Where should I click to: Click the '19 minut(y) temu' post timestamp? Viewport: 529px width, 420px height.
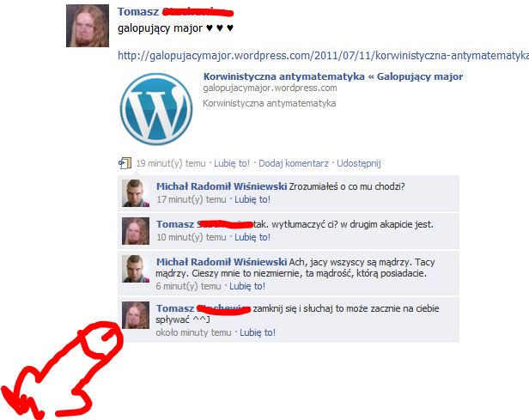[x=171, y=163]
